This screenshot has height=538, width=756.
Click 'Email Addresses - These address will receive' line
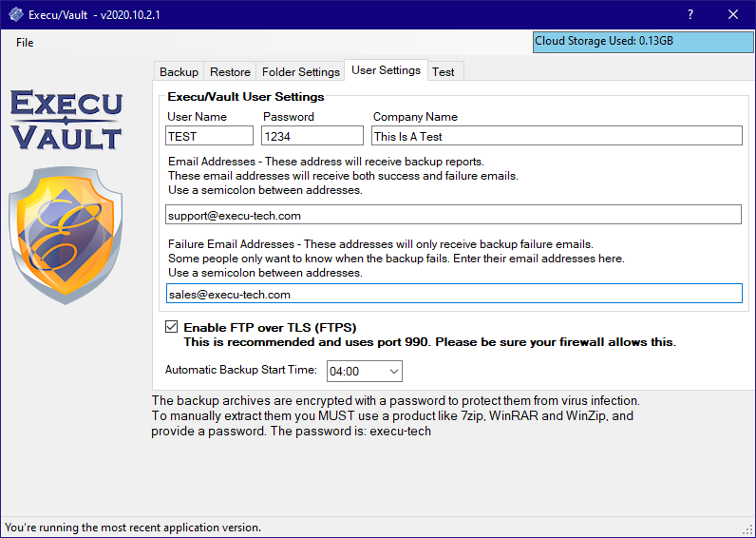[326, 162]
